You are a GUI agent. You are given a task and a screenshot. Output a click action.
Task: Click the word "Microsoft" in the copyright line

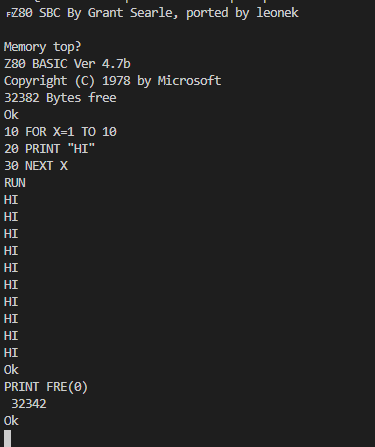(189, 81)
